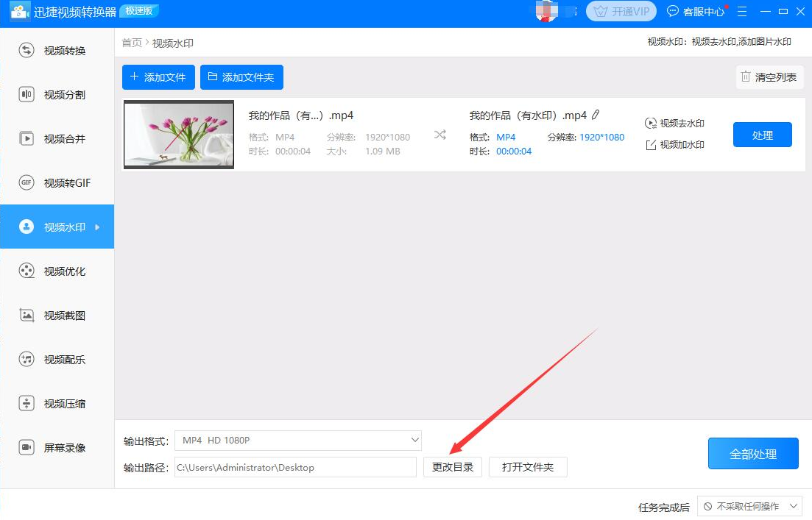Click the tulip video thumbnail
The image size is (812, 520).
(x=179, y=135)
